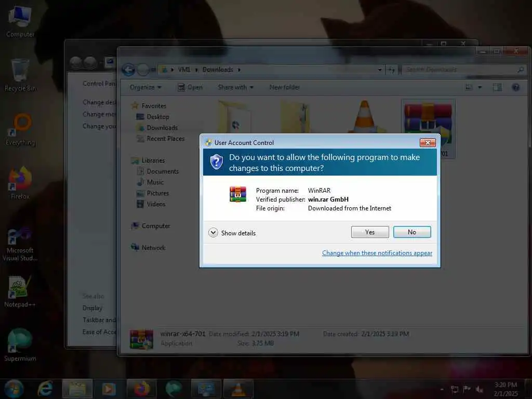Select Videos library in navigation pane

point(151,204)
